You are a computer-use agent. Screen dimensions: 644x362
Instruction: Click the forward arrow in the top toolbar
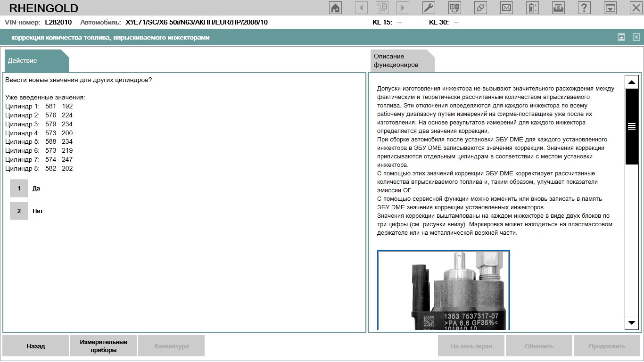click(x=403, y=8)
